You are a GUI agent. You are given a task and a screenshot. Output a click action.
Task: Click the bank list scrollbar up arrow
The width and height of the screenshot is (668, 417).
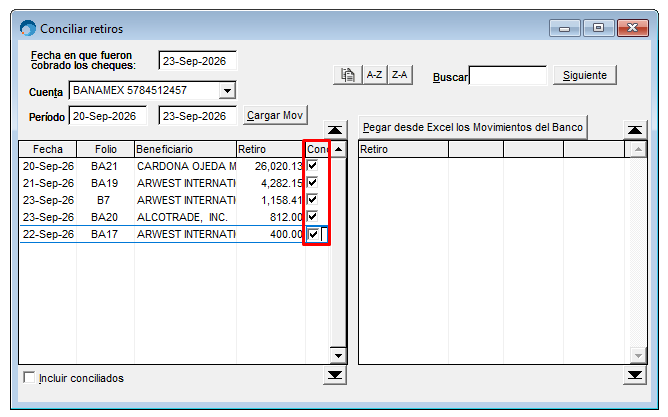click(638, 150)
